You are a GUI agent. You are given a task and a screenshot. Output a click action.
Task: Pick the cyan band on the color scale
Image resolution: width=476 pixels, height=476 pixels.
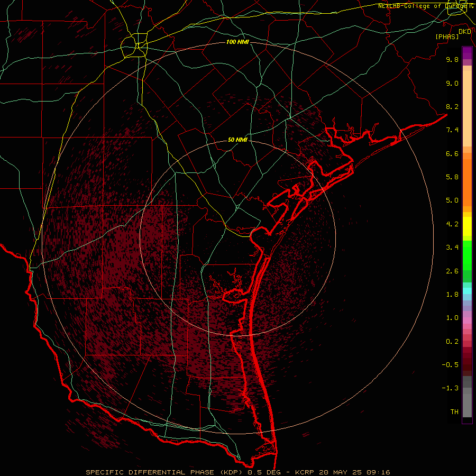point(467,291)
